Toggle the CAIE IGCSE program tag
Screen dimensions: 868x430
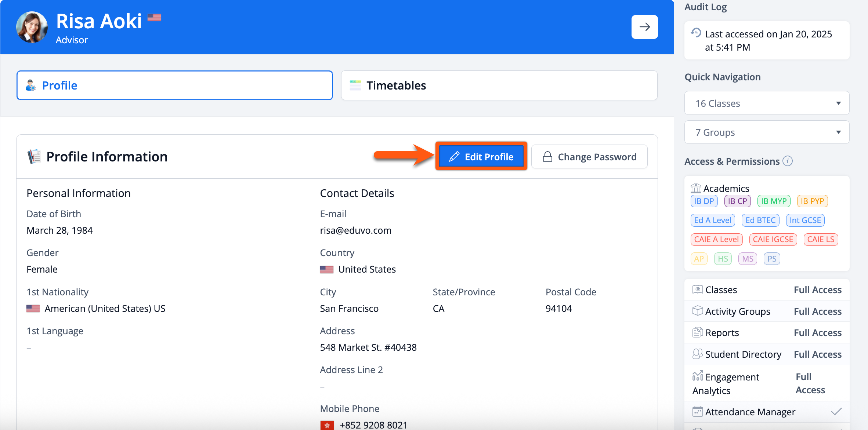click(773, 240)
